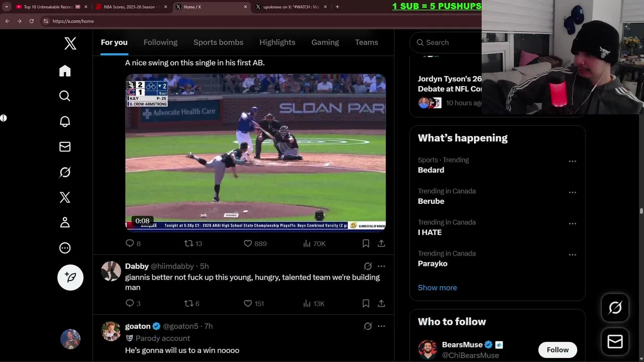This screenshot has width=644, height=362.
Task: Open options for Bedard trend
Action: (x=573, y=161)
